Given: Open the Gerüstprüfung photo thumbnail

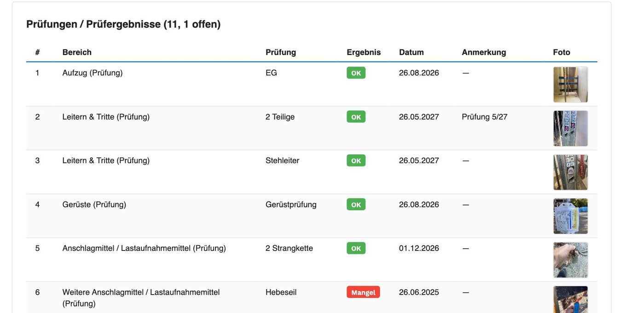Looking at the screenshot, I should 570,216.
